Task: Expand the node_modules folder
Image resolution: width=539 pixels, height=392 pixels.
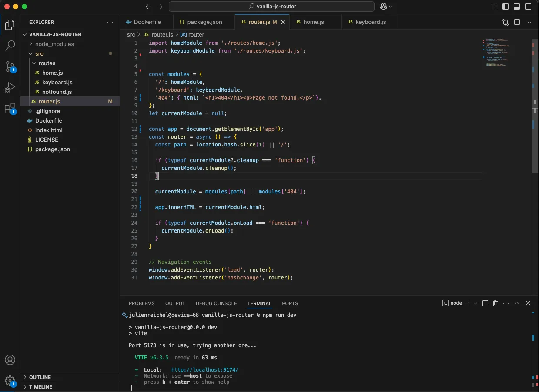Action: tap(70, 44)
